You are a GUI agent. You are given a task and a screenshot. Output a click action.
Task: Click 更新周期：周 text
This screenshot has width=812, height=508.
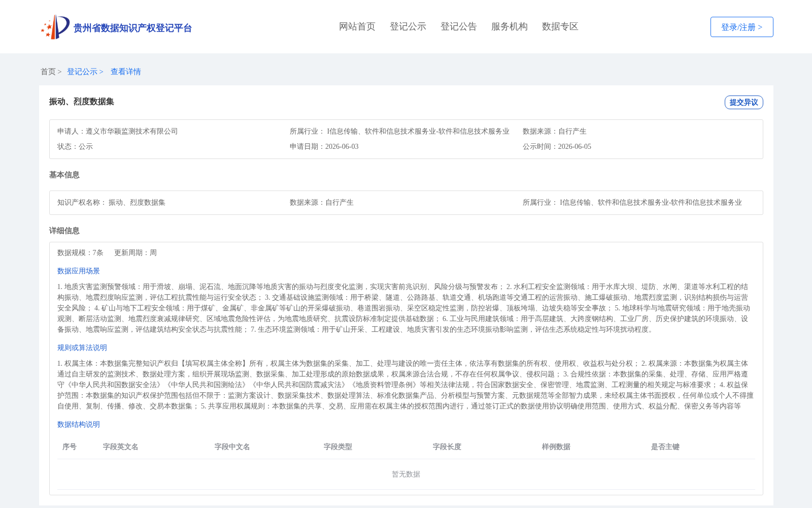coord(136,252)
